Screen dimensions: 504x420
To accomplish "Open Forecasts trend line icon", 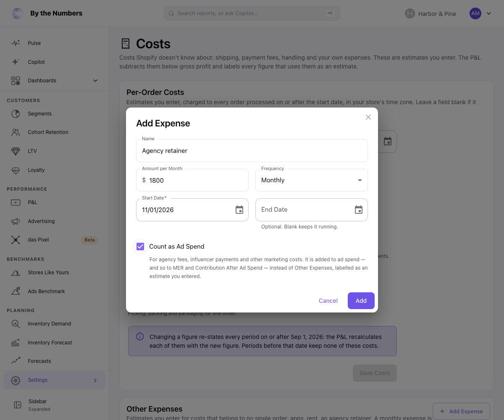I will click(16, 361).
